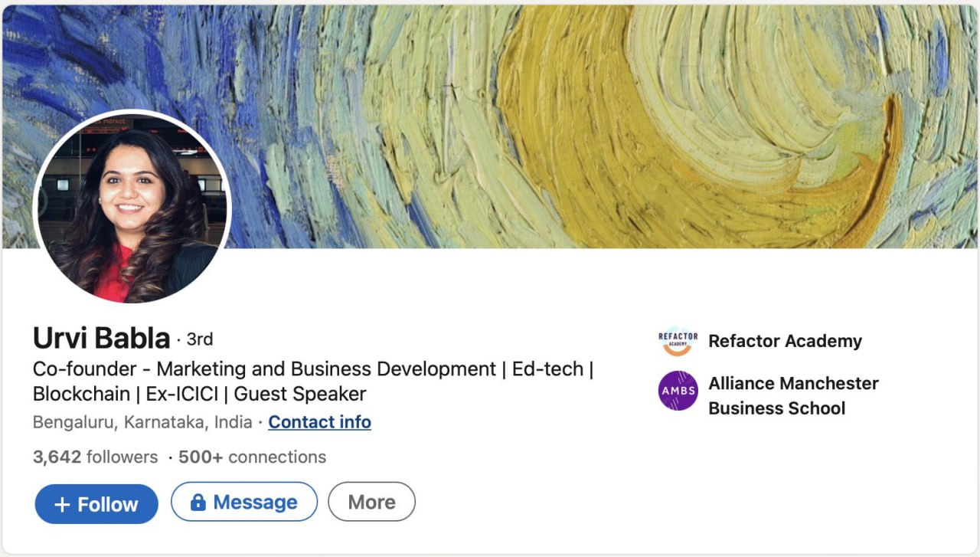The height and width of the screenshot is (557, 980).
Task: Click the word followers beside the count
Action: 122,457
